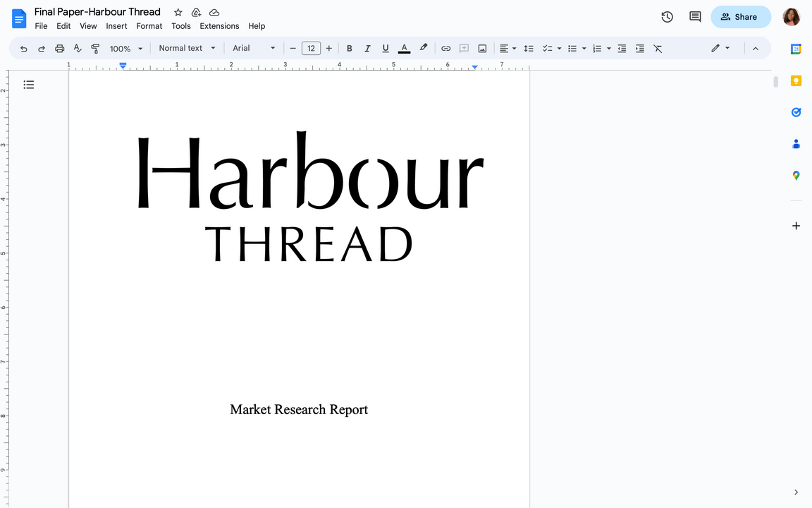Image resolution: width=812 pixels, height=508 pixels.
Task: Open the Extensions menu
Action: click(219, 26)
